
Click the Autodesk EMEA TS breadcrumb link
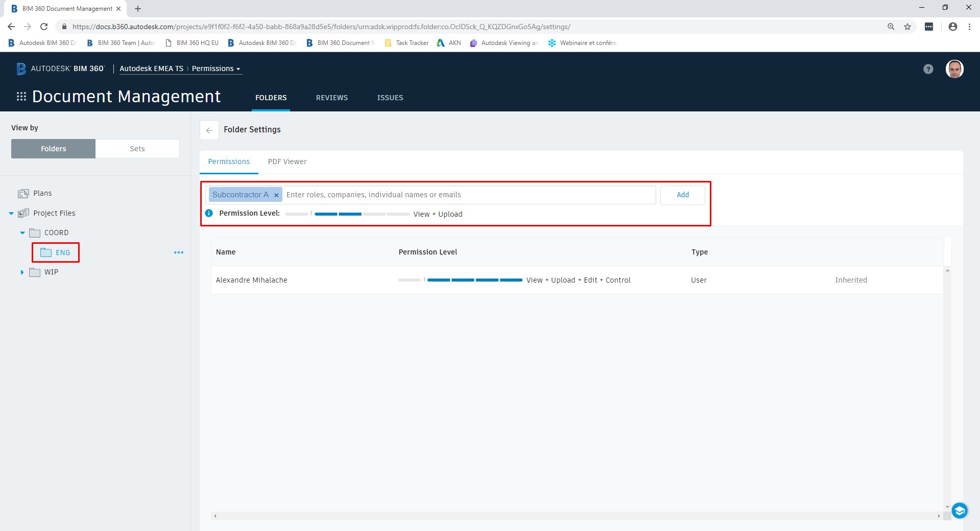pyautogui.click(x=152, y=68)
